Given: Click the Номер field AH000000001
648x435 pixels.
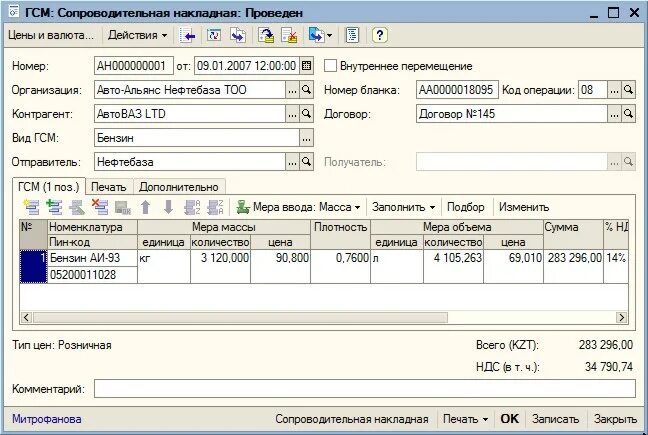Looking at the screenshot, I should pos(134,66).
